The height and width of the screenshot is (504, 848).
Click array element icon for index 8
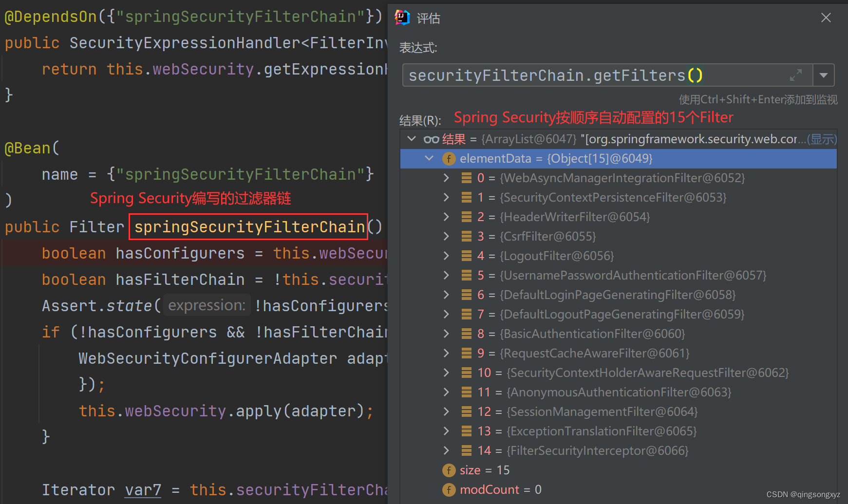coord(467,334)
